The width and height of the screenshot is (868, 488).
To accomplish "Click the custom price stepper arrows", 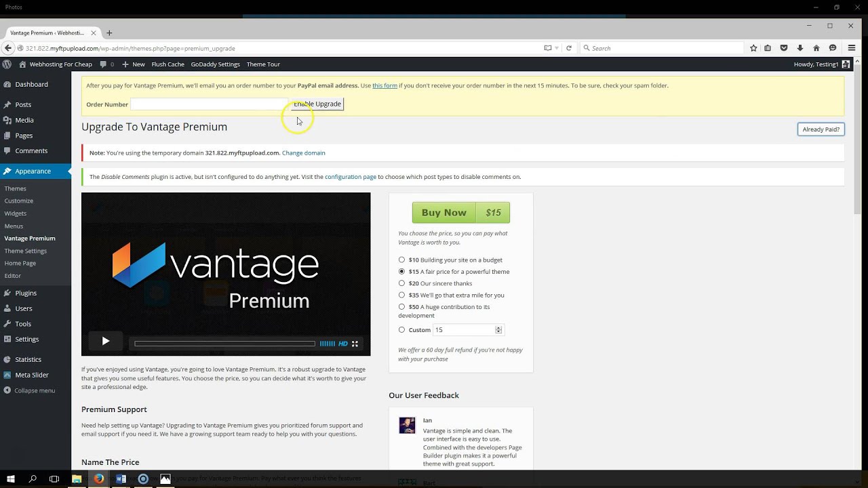I will (498, 330).
